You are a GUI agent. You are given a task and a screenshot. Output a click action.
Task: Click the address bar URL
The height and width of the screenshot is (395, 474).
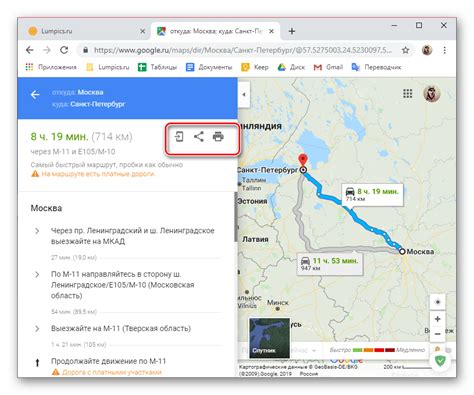coord(243,50)
